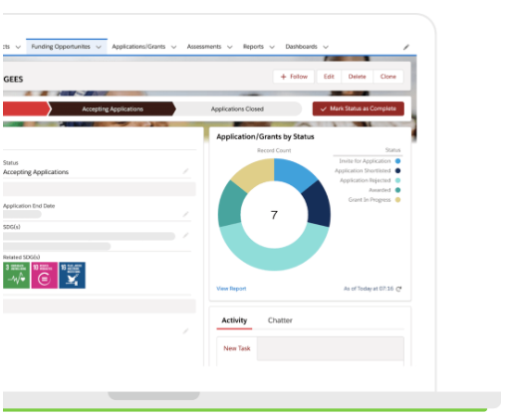The width and height of the screenshot is (505, 420).
Task: Open the green SDG 3 health icon
Action: point(16,276)
